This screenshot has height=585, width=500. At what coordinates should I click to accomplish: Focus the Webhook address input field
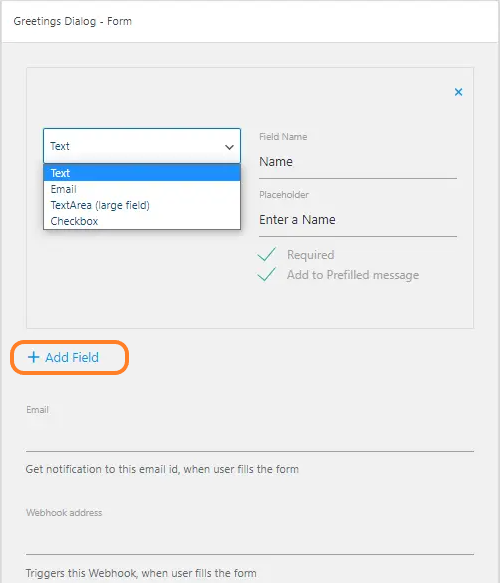[x=250, y=538]
